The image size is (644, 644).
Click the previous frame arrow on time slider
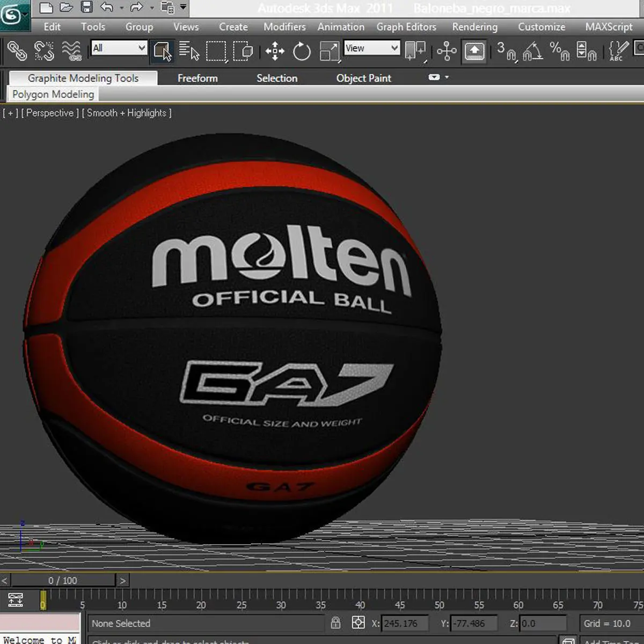click(5, 581)
